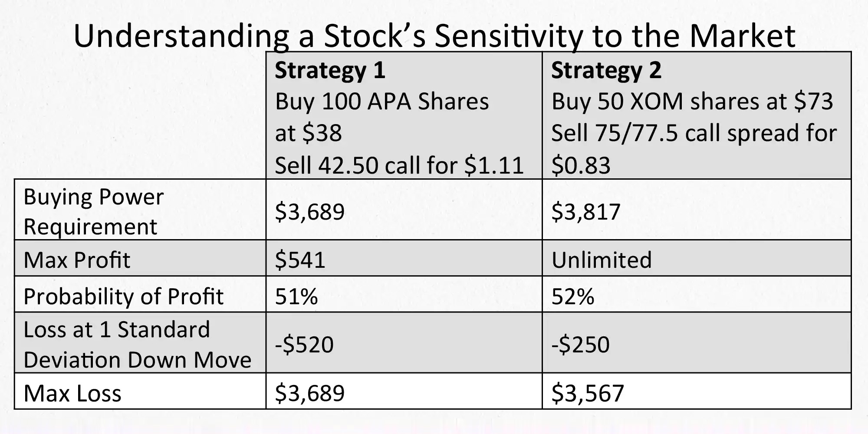Select the Probability of Profit label
Viewport: 868px width, 434px height.
tap(123, 296)
